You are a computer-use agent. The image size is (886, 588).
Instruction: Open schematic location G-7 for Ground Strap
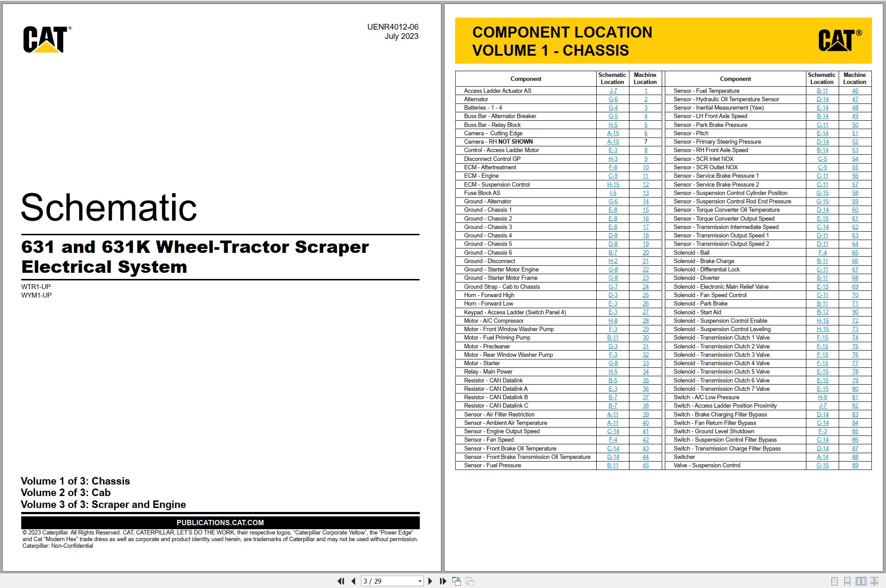tap(613, 286)
